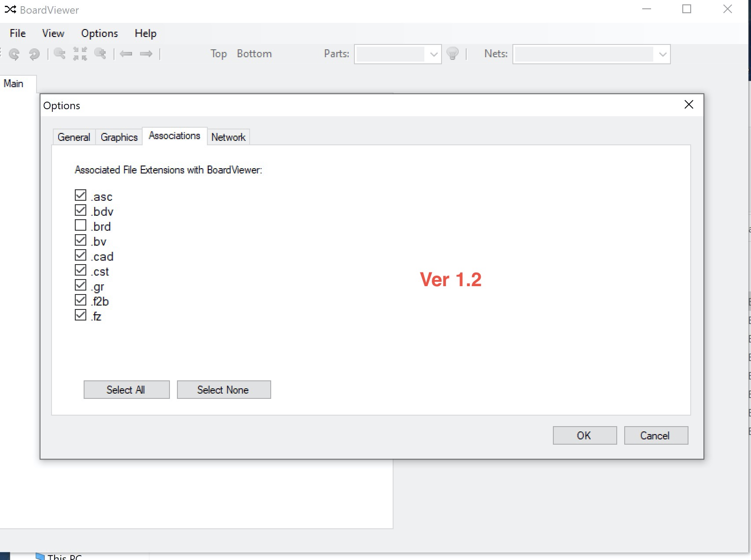Image resolution: width=751 pixels, height=560 pixels.
Task: Cancel the Options dialog
Action: pos(656,435)
